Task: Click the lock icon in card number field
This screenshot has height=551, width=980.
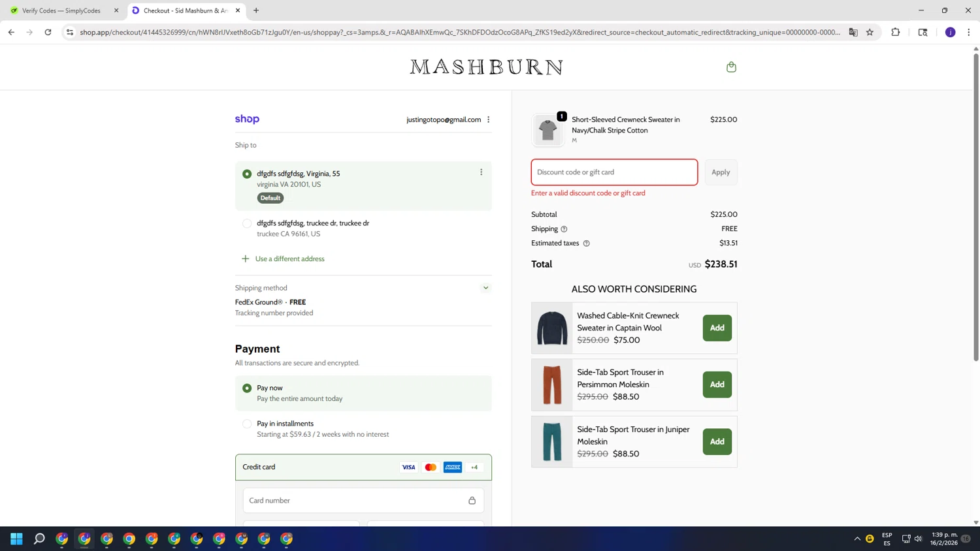Action: [x=472, y=501]
